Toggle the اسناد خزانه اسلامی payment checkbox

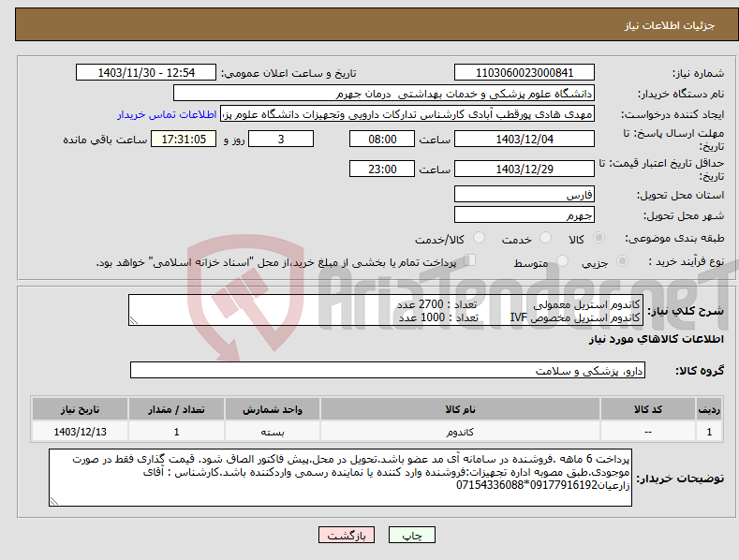click(x=470, y=259)
